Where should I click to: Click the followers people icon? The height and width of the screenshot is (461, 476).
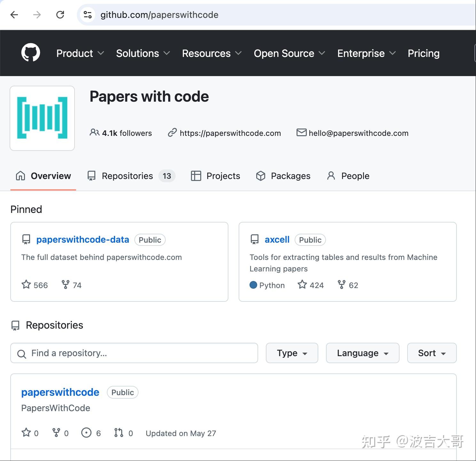click(x=94, y=133)
